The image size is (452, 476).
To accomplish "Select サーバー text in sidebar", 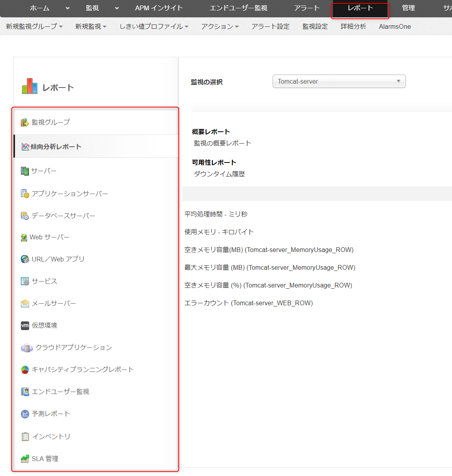I will pyautogui.click(x=44, y=171).
